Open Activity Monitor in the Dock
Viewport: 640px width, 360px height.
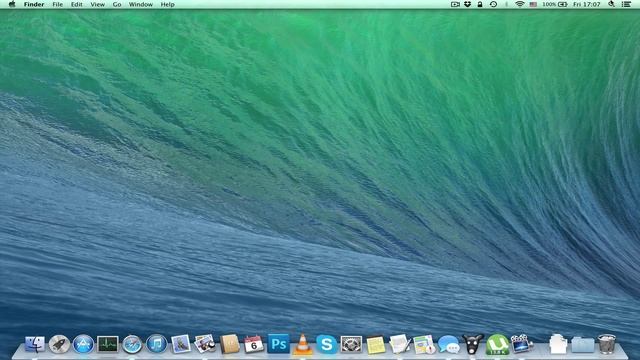coord(108,344)
